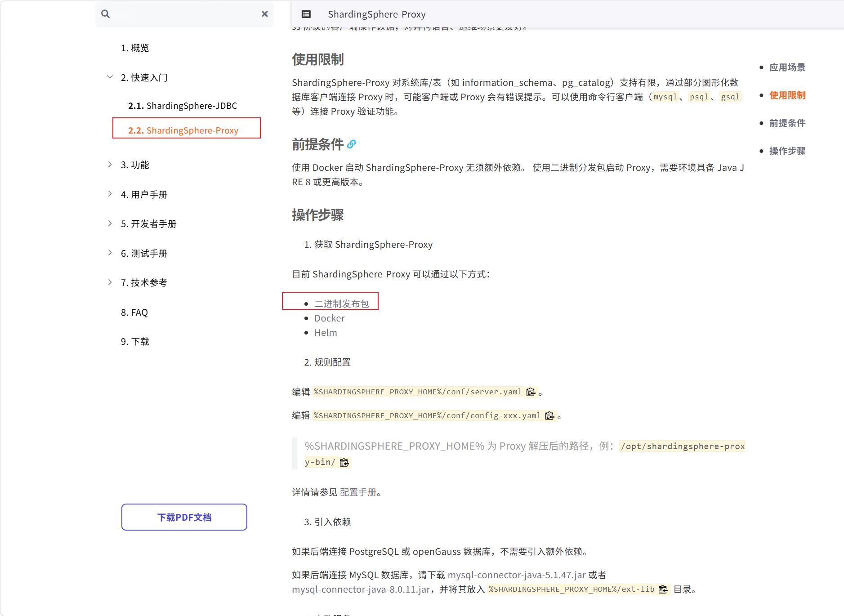
Task: Click the 前提条件 heading
Action: [x=318, y=144]
